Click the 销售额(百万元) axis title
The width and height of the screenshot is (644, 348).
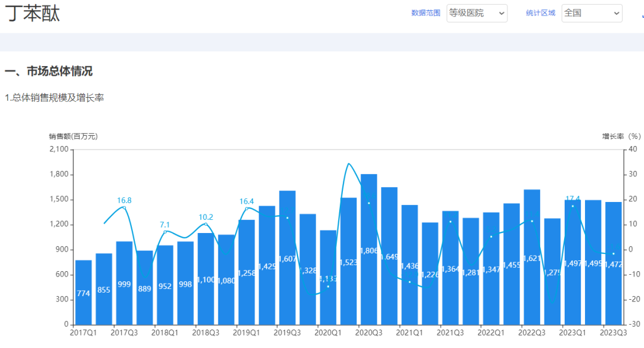click(x=73, y=136)
